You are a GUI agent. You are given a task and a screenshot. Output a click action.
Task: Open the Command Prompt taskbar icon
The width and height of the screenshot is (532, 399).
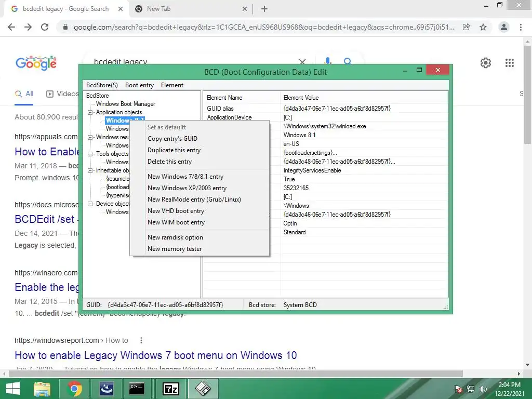137,389
